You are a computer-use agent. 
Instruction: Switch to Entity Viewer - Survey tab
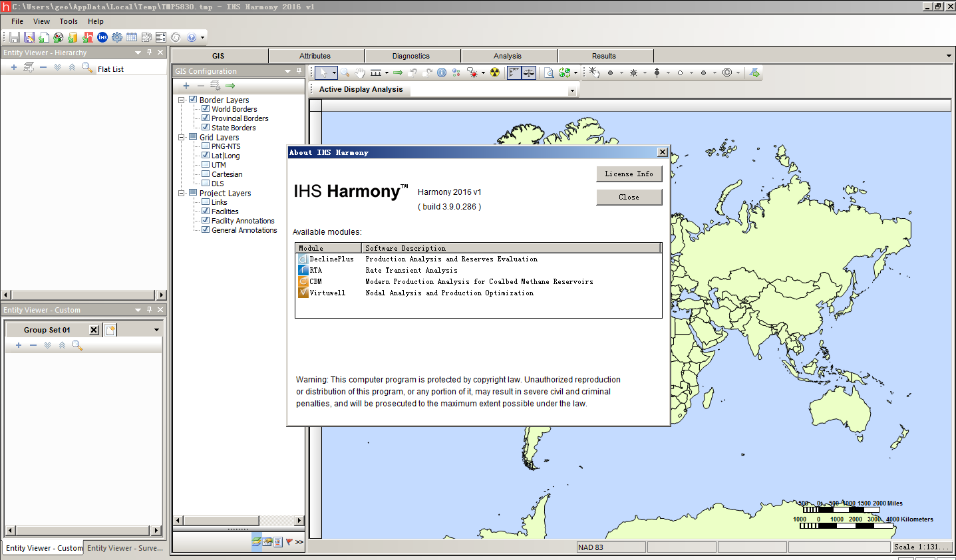[125, 548]
